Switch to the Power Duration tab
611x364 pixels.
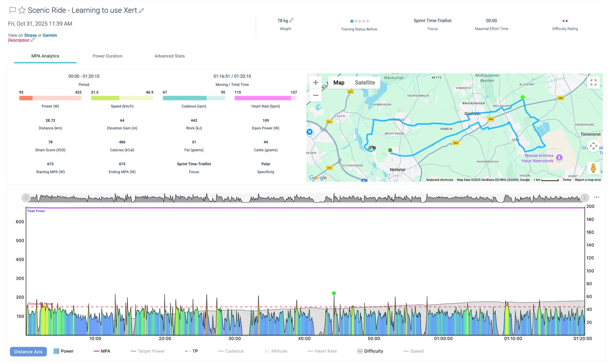tap(107, 56)
